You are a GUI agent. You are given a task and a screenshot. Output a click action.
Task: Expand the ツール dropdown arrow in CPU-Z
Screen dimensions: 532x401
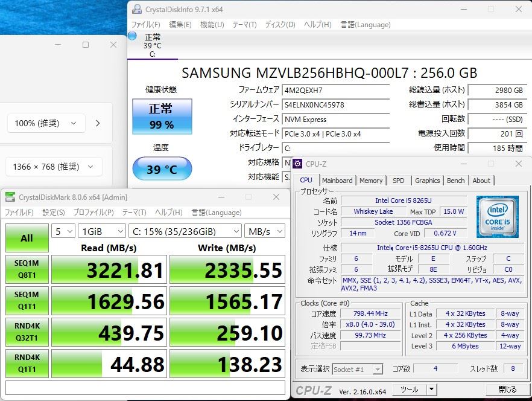pos(430,390)
